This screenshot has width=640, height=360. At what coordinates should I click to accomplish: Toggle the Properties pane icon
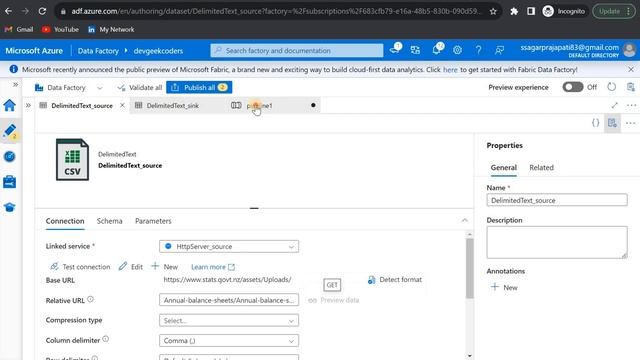tap(612, 123)
